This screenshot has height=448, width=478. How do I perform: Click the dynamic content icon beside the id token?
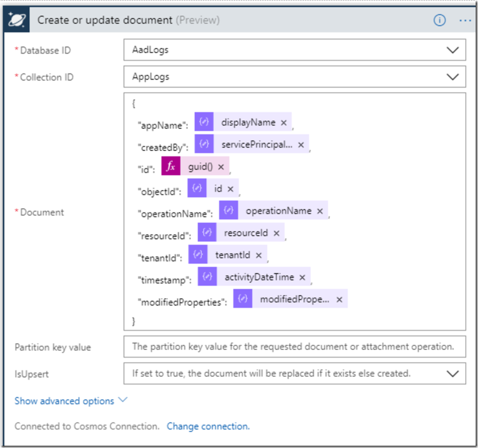point(197,188)
